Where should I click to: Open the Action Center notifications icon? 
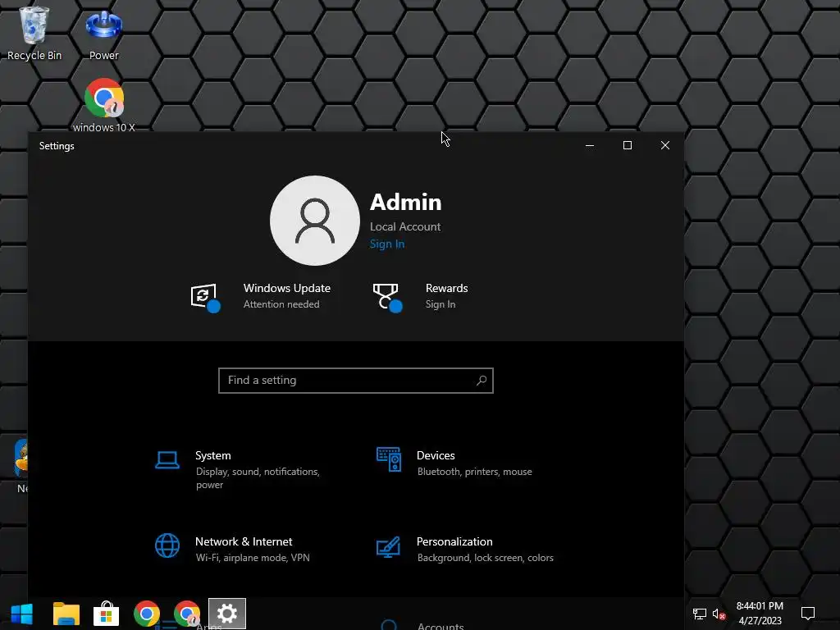(x=808, y=614)
